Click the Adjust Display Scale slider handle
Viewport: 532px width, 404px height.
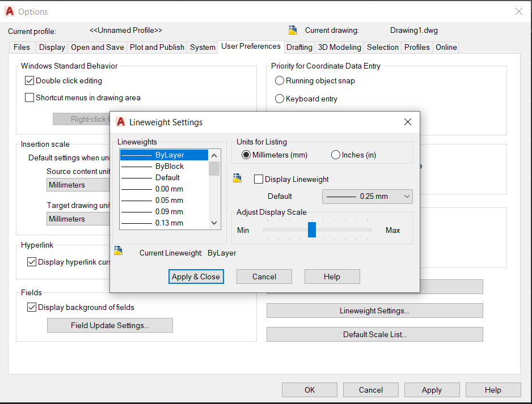pyautogui.click(x=312, y=230)
